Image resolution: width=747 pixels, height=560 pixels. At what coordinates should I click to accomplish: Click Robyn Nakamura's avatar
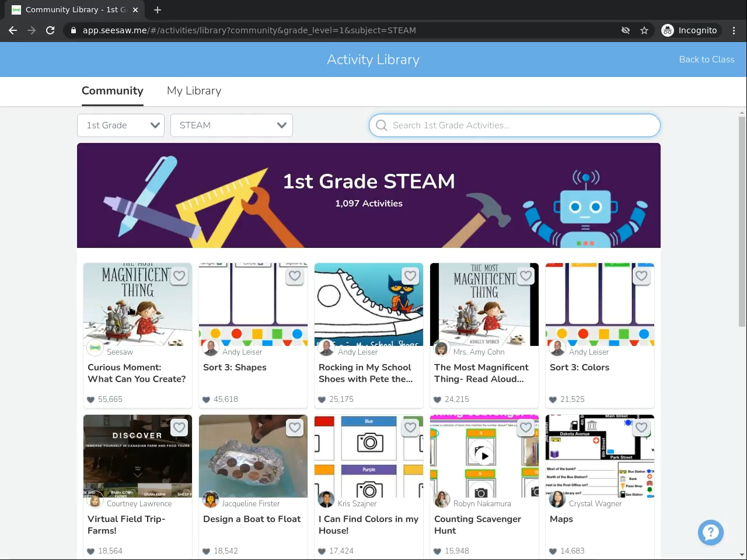click(442, 499)
